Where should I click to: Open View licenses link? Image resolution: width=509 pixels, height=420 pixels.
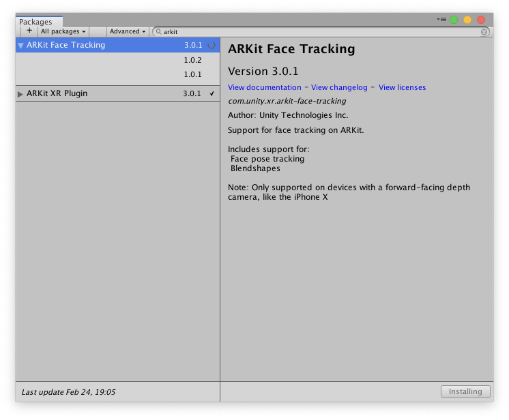(x=402, y=87)
